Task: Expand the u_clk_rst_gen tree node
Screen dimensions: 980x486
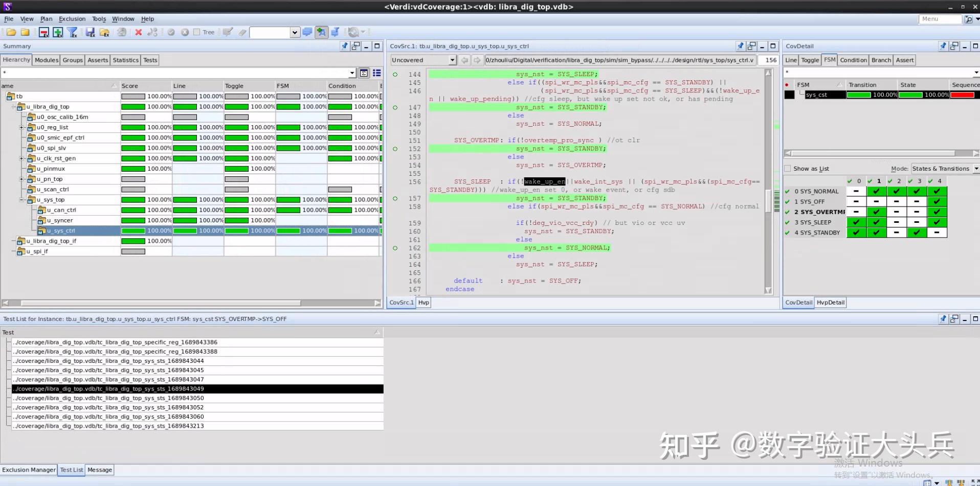Action: point(21,158)
